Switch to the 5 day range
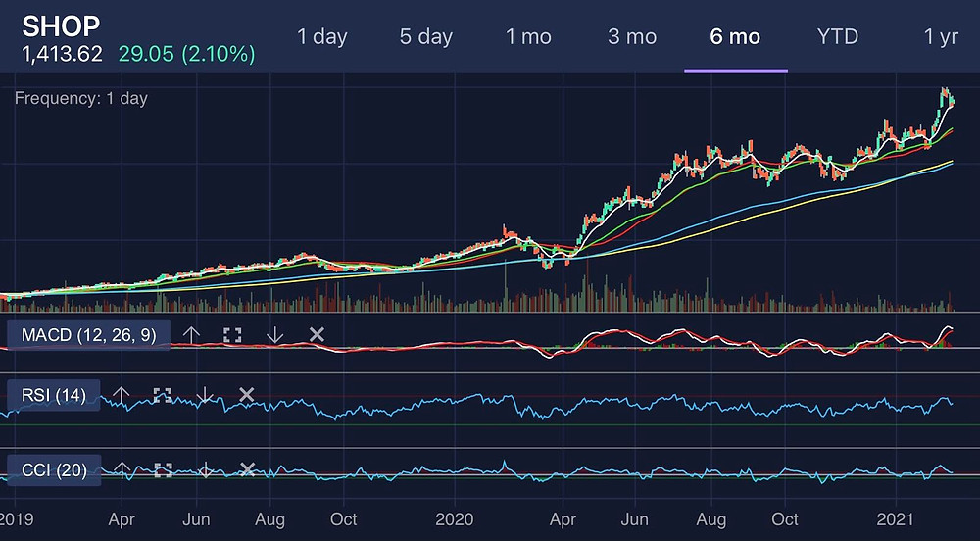 pyautogui.click(x=425, y=37)
